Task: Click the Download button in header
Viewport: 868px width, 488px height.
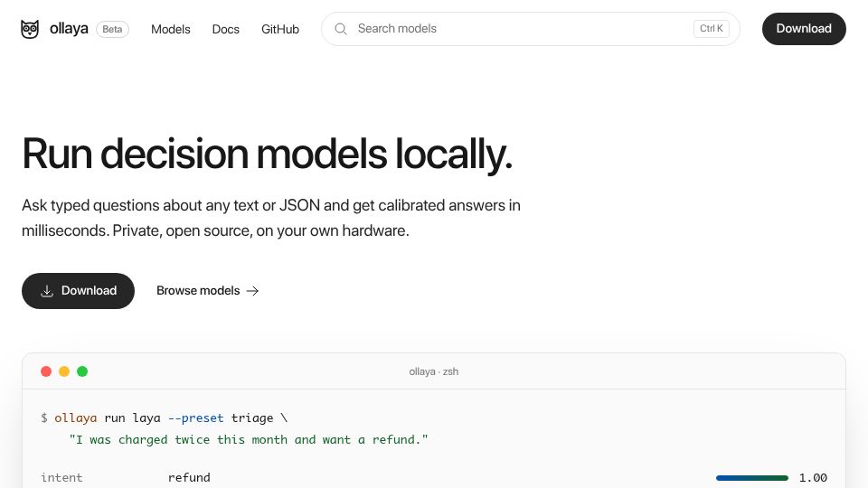Action: click(x=804, y=29)
